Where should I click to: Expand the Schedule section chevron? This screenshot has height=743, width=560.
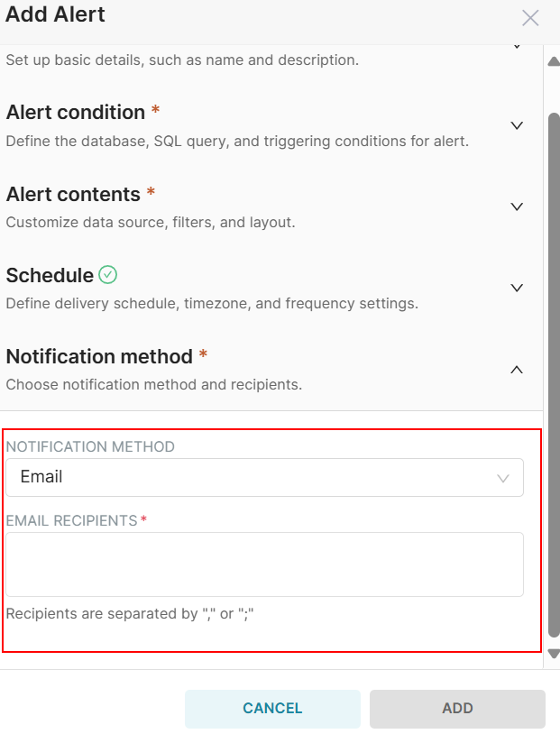tap(517, 288)
